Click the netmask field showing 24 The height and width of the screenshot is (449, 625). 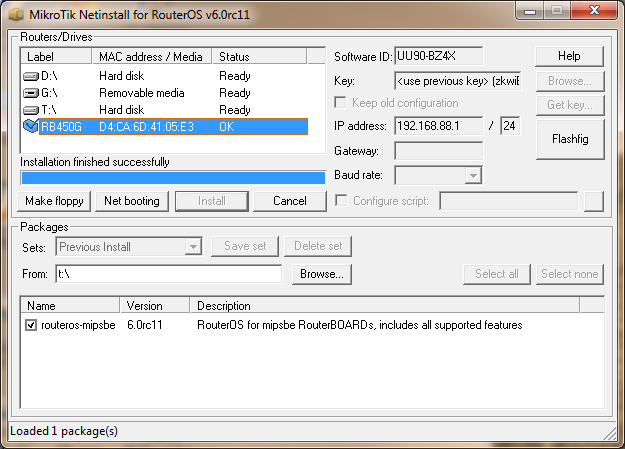[x=510, y=126]
